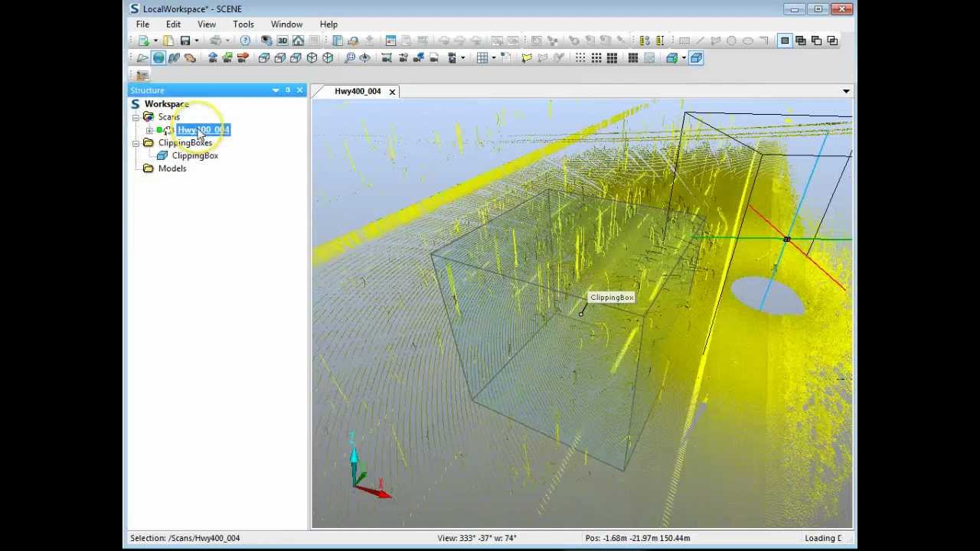Select the Scans folder in tree
The height and width of the screenshot is (551, 980).
[x=168, y=117]
